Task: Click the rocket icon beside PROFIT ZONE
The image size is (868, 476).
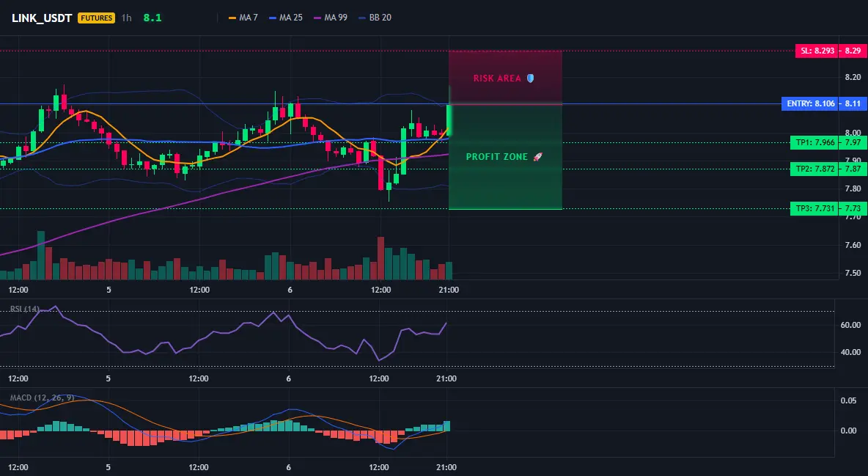Action: (x=537, y=157)
